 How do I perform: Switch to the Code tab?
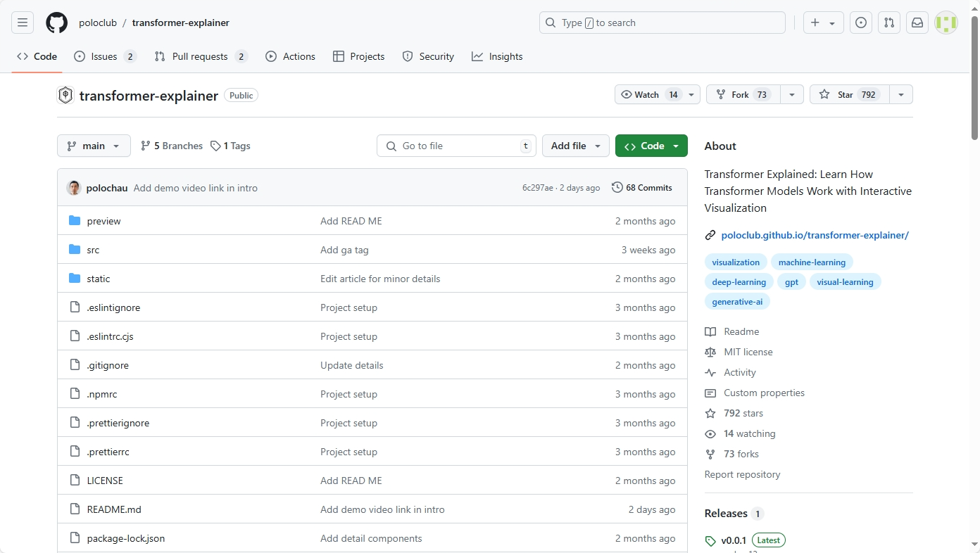click(x=37, y=56)
